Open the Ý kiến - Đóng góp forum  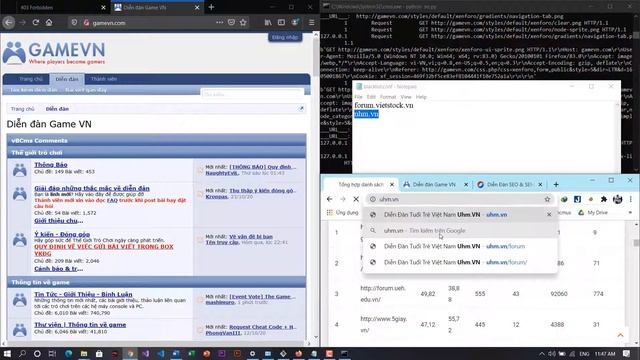point(62,234)
